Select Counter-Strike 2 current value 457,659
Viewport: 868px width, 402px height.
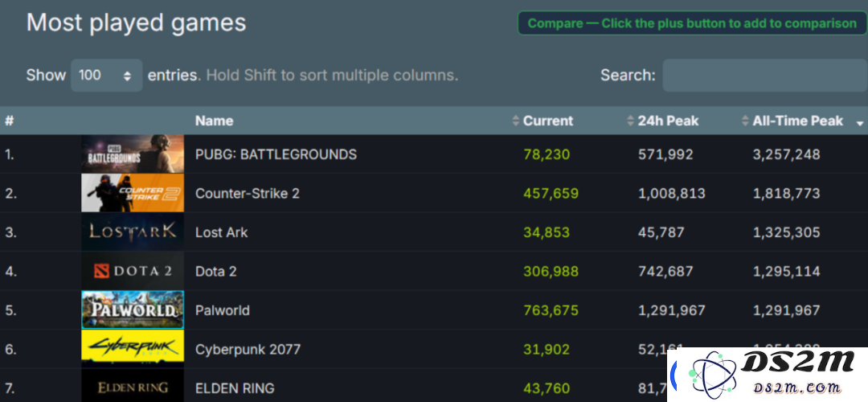pyautogui.click(x=551, y=193)
